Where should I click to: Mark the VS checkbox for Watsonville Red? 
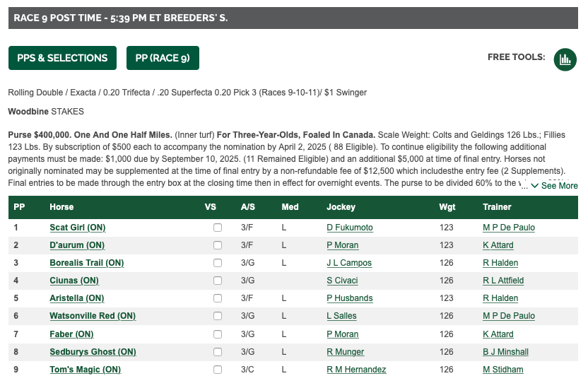pyautogui.click(x=218, y=316)
